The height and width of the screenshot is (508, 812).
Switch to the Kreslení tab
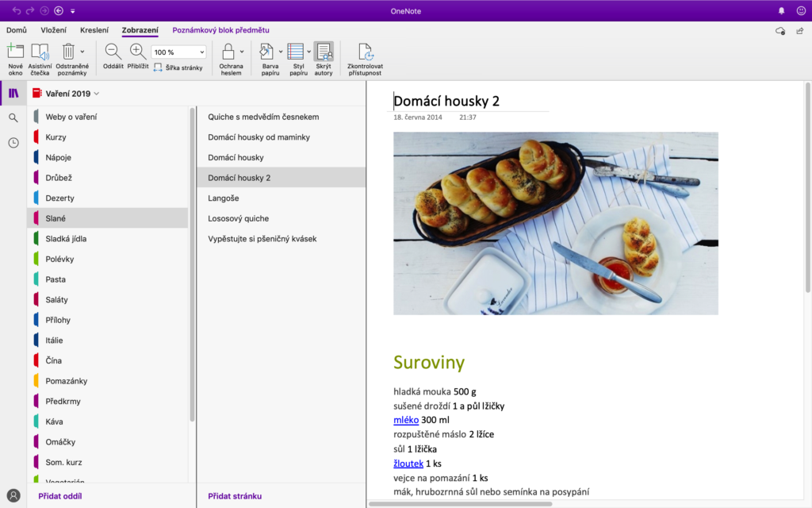click(94, 30)
